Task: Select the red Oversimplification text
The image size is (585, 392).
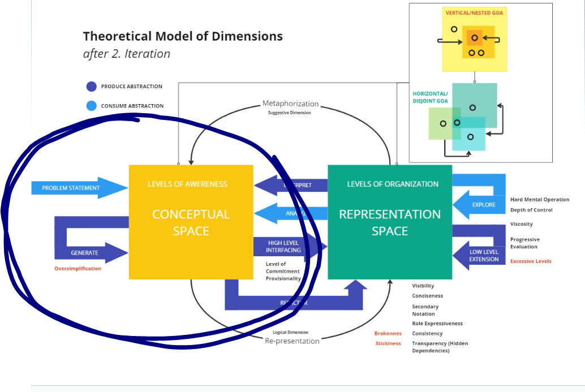Action: point(78,269)
